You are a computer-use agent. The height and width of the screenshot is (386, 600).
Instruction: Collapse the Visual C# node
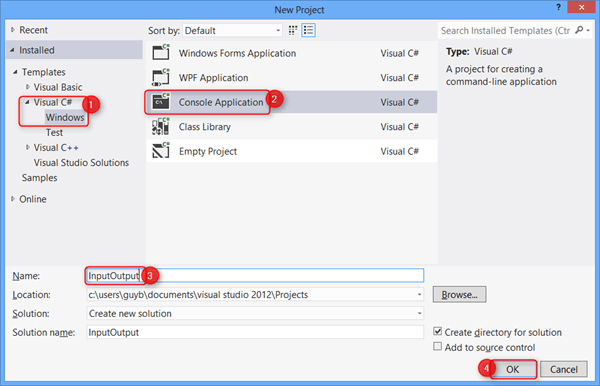(x=28, y=102)
